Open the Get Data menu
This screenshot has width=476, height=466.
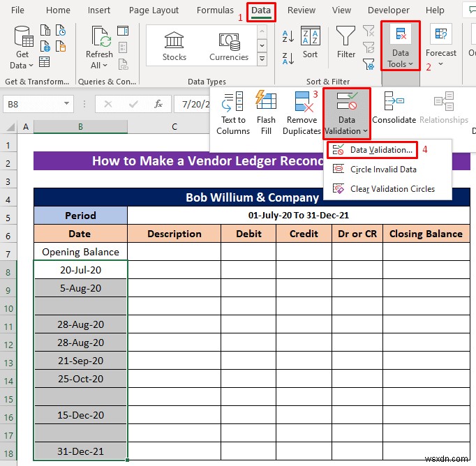pos(22,47)
